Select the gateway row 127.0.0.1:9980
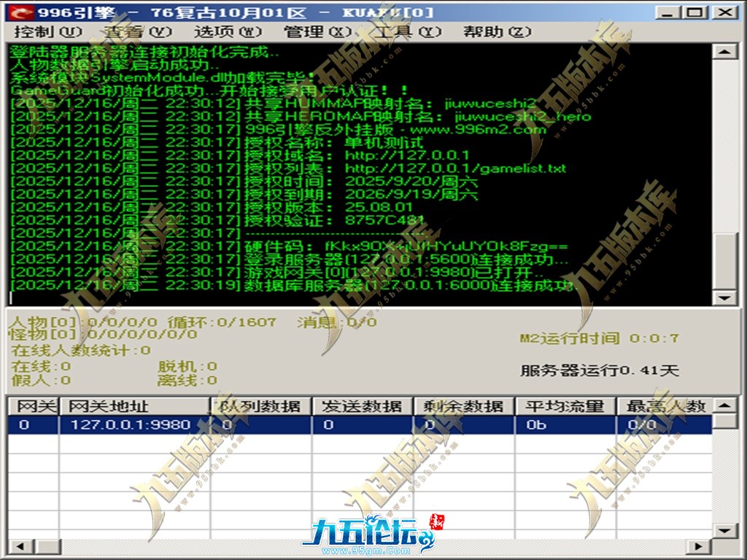Screen dimensions: 747x560 click(x=130, y=425)
